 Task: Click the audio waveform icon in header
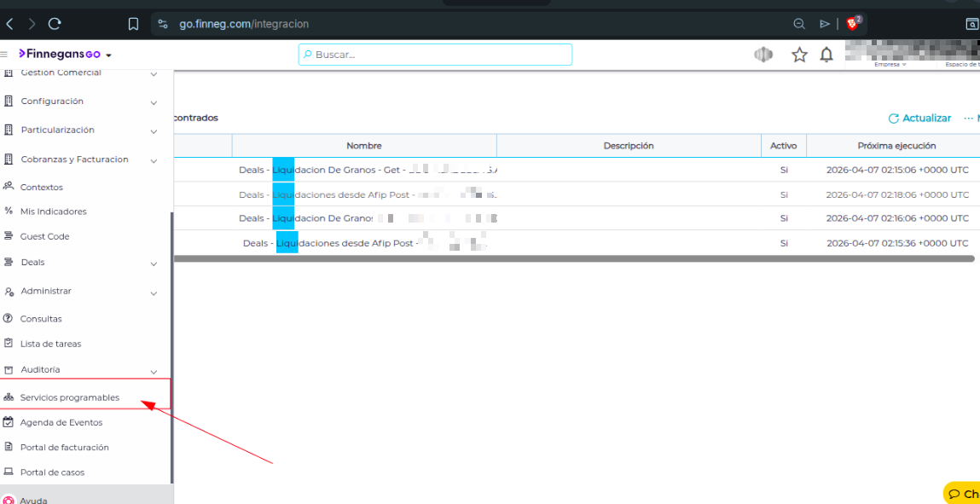click(x=763, y=55)
